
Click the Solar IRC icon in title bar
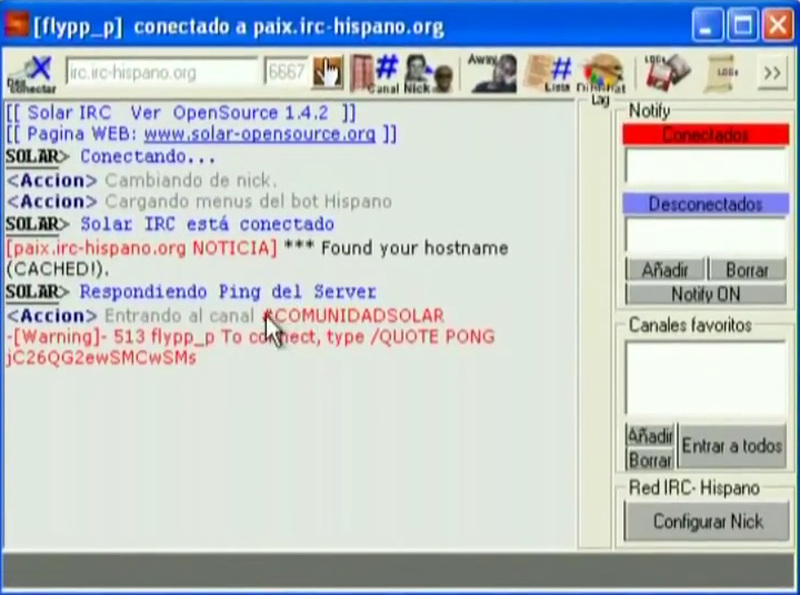tap(16, 23)
